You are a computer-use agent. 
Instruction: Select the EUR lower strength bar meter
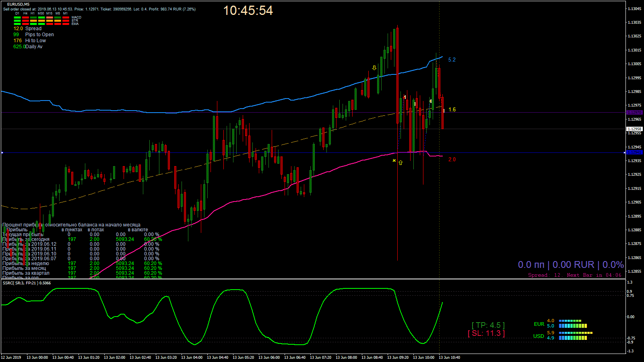573,326
